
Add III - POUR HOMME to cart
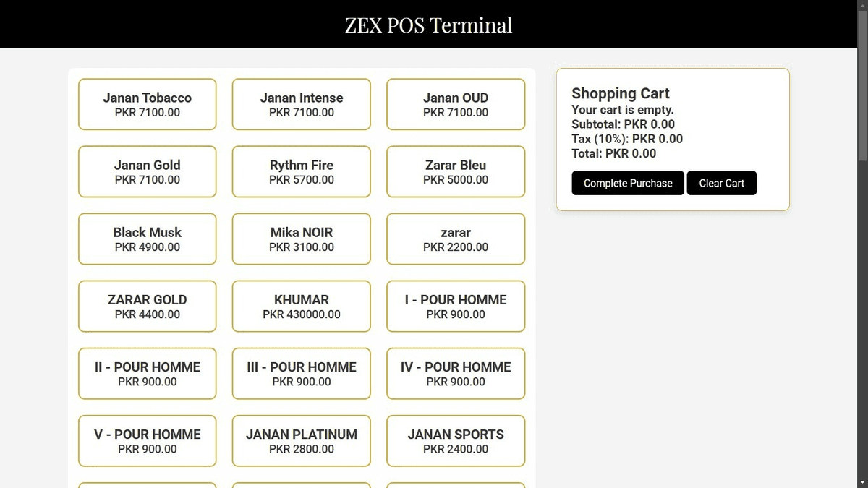pyautogui.click(x=301, y=373)
